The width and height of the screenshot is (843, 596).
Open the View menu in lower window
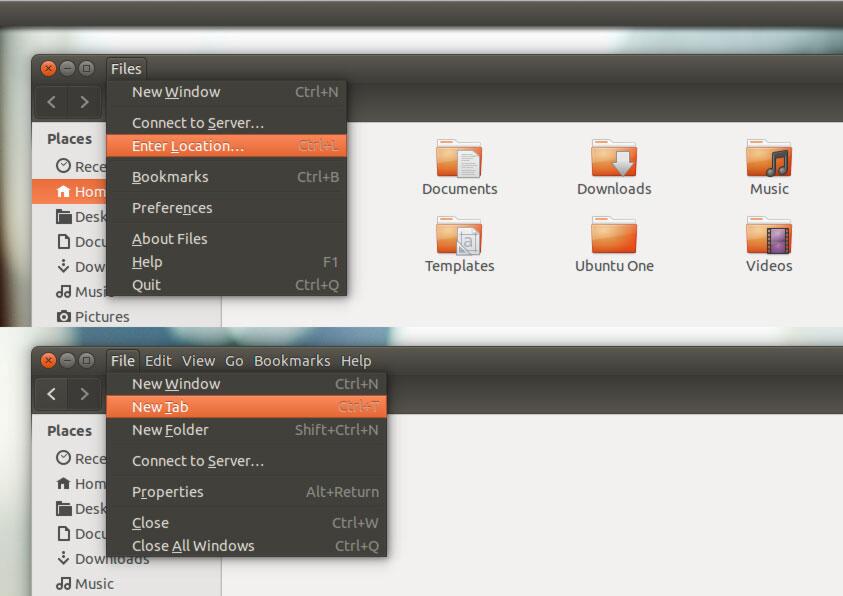click(x=198, y=361)
